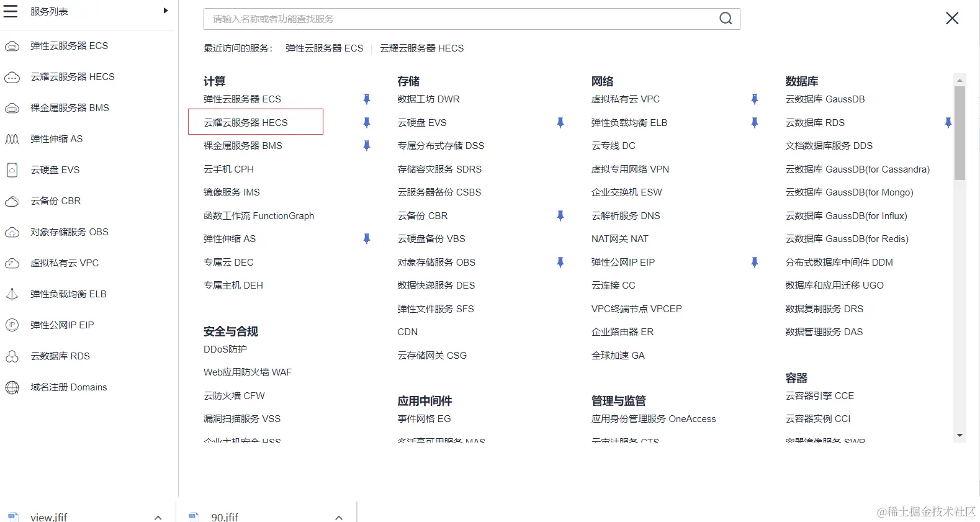Open 云数据库 GaussDB service

[x=825, y=99]
